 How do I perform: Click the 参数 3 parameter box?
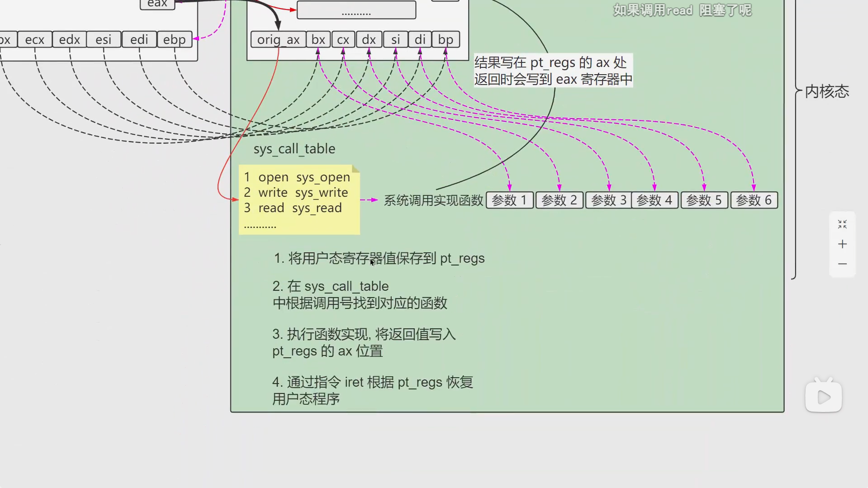click(608, 200)
